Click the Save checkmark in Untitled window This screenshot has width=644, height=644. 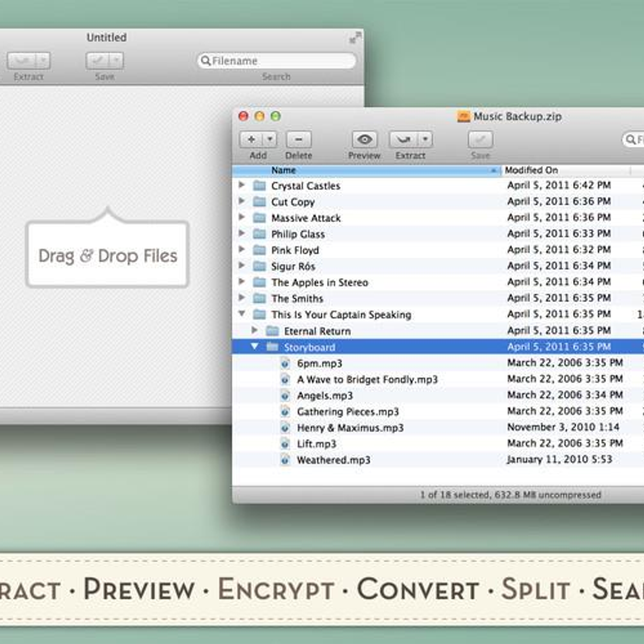tap(98, 61)
